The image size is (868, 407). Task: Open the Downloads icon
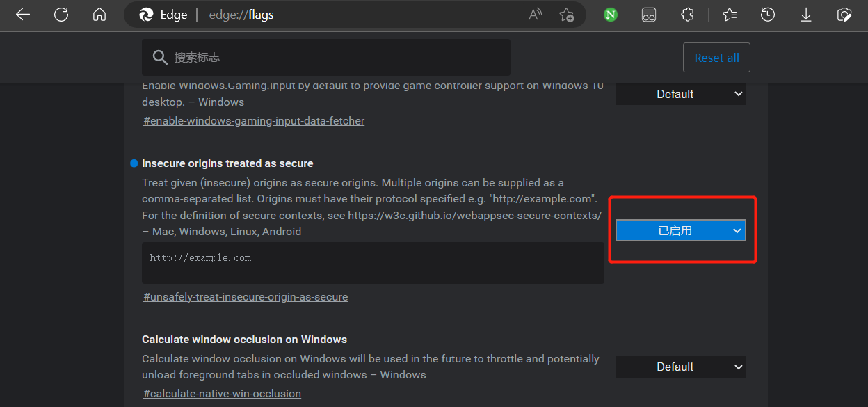pyautogui.click(x=806, y=15)
